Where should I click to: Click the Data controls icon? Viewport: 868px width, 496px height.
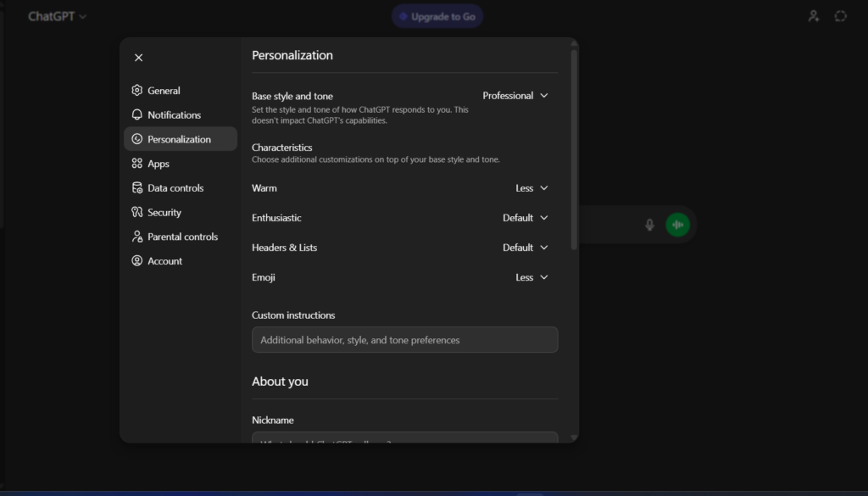[x=137, y=188]
